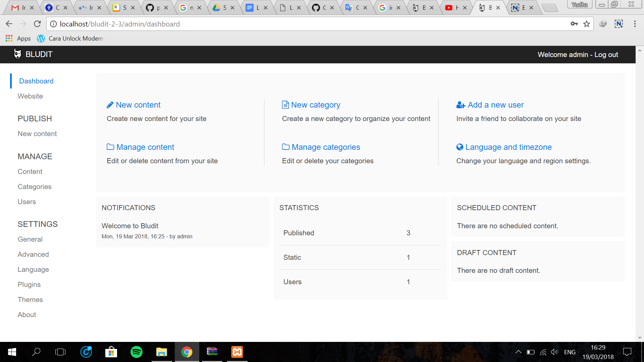The image size is (644, 362).
Task: Show hidden system tray icons chevron
Action: (518, 352)
